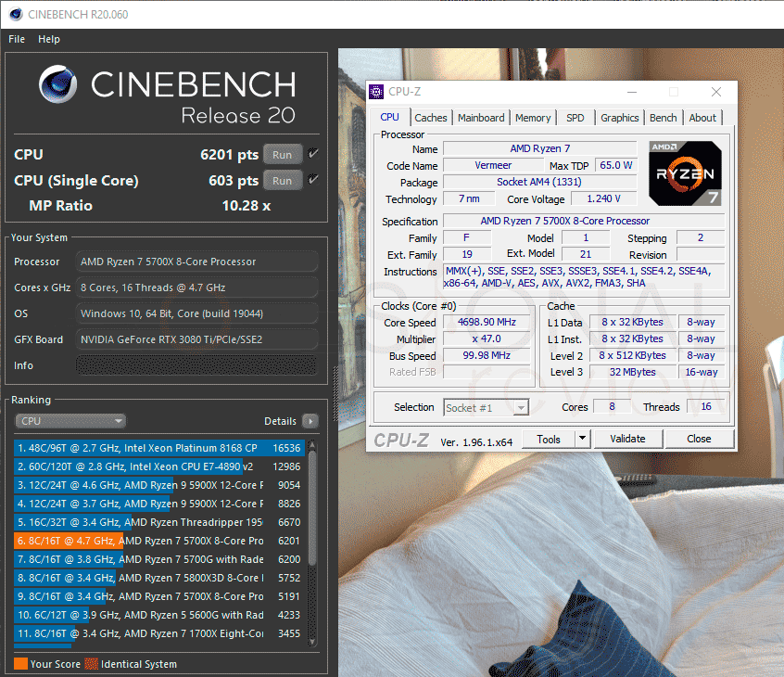Click the Processor field showing Ryzen 7 5700X
Viewport: 784px width, 677px height.
196,262
